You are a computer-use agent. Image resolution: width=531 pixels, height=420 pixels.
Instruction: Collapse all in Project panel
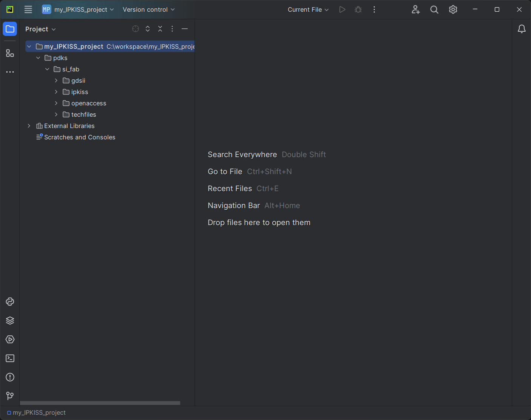[160, 29]
